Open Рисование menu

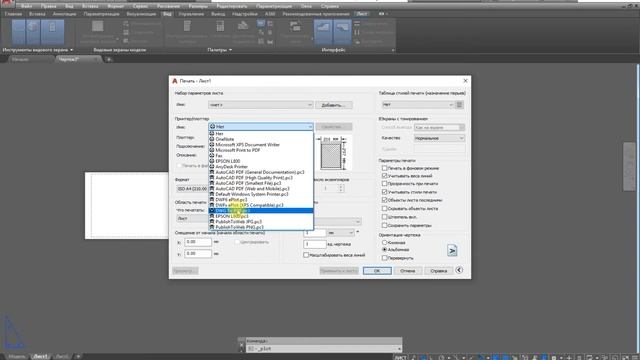click(168, 6)
